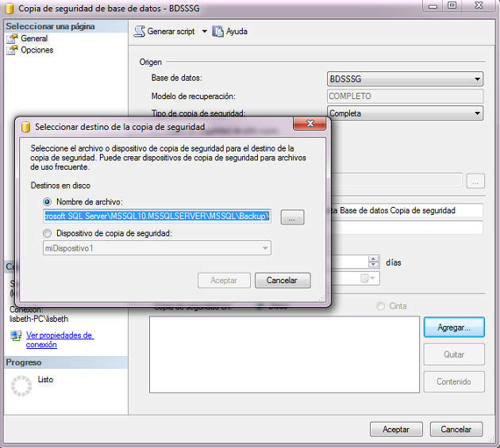500x448 pixels.
Task: Click the browse button beside file path
Action: pyautogui.click(x=292, y=217)
